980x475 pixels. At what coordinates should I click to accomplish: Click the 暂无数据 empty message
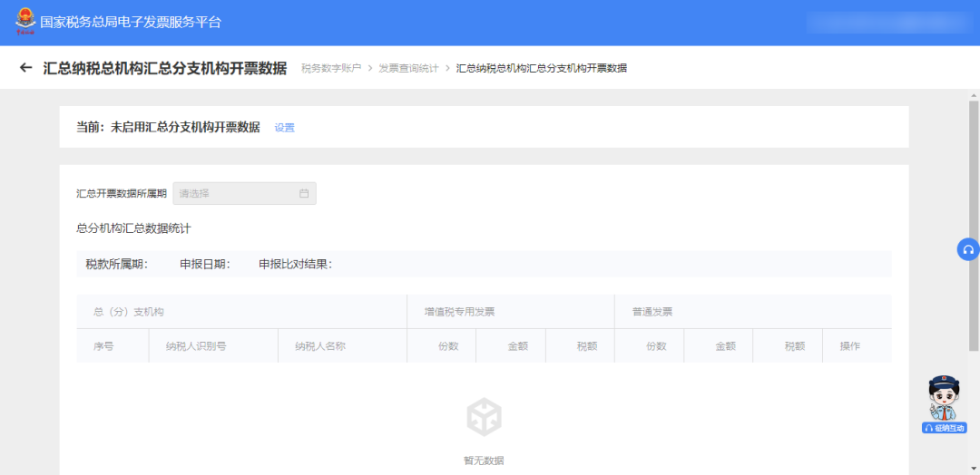(484, 460)
